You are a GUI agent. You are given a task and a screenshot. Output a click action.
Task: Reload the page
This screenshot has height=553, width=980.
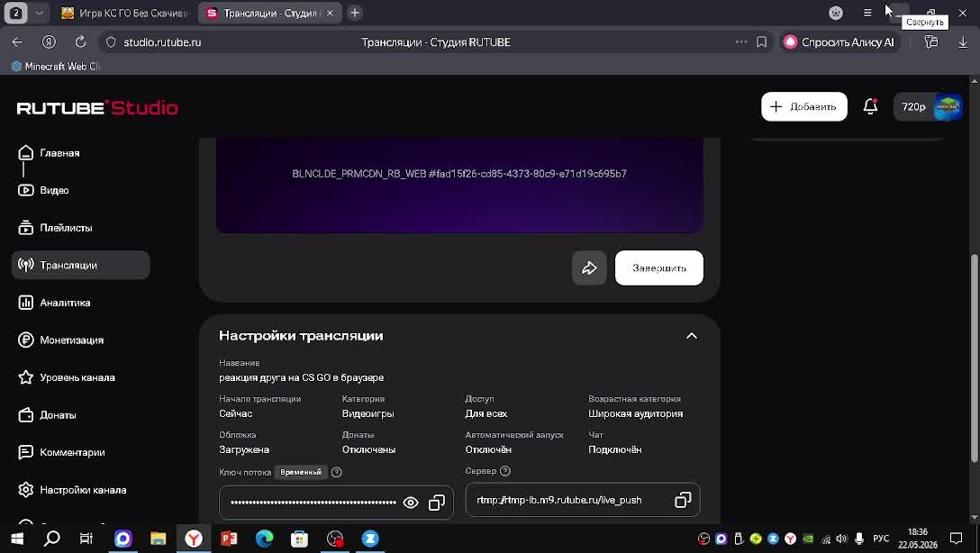click(80, 41)
